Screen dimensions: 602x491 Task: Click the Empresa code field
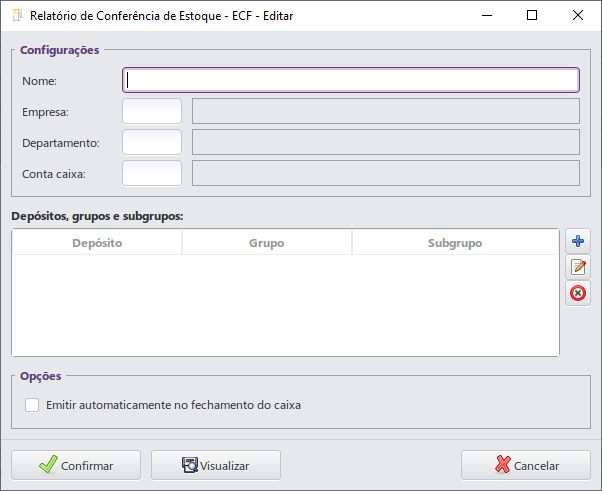[x=152, y=111]
